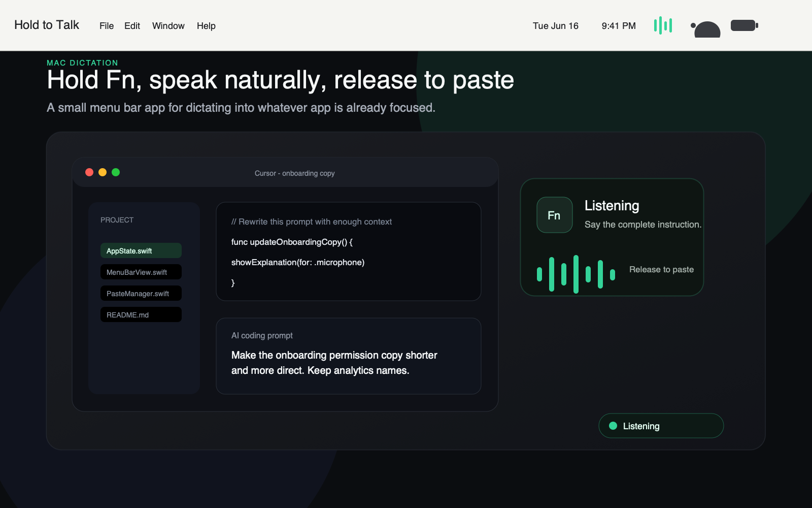
Task: Open the Window menu
Action: [168, 26]
